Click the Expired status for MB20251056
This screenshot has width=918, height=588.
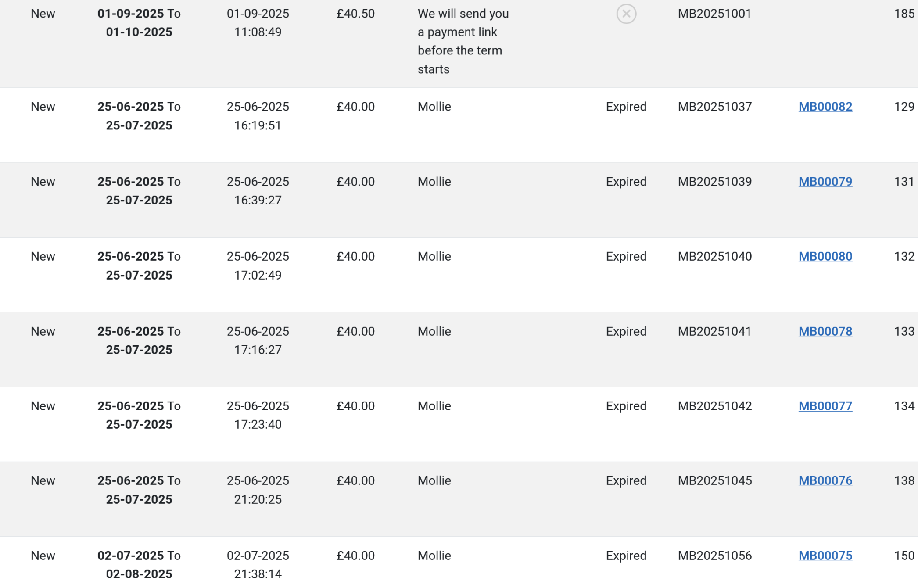point(626,556)
